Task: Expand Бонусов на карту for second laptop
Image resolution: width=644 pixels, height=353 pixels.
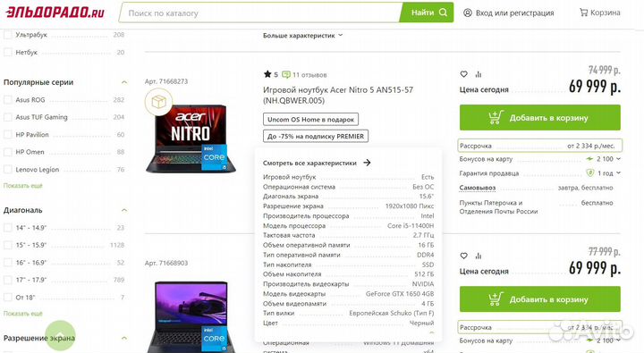Action: click(x=619, y=340)
